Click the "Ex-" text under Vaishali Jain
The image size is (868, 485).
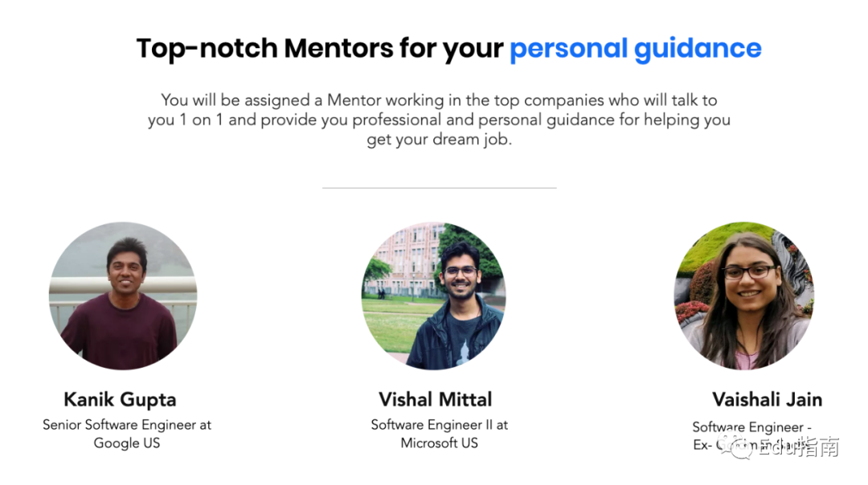click(702, 445)
